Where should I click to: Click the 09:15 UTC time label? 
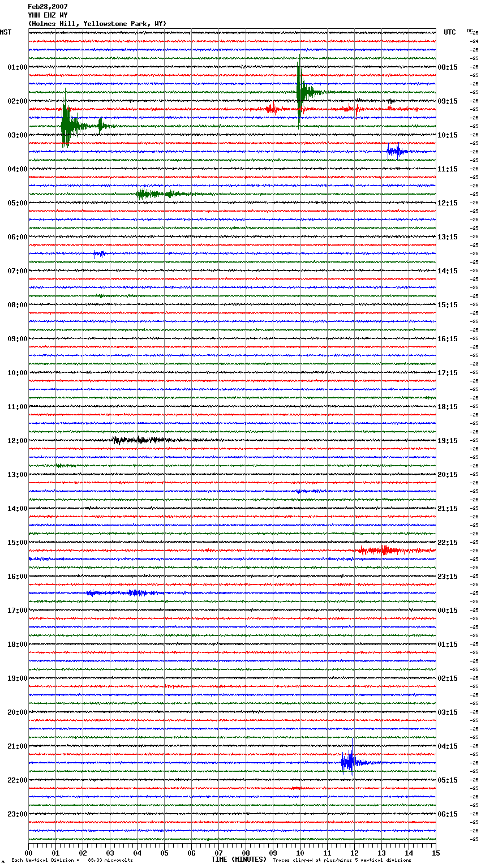(x=448, y=101)
